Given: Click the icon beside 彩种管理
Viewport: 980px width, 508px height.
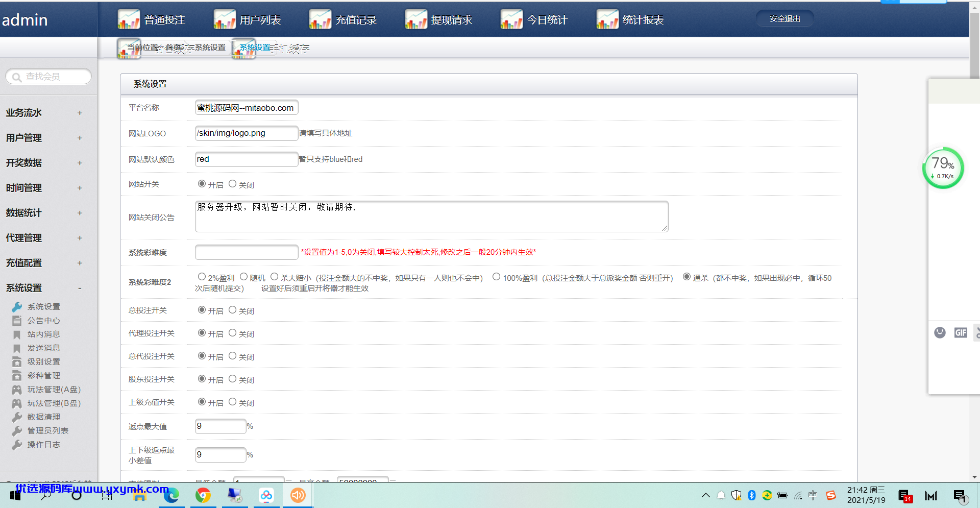Looking at the screenshot, I should [x=17, y=376].
